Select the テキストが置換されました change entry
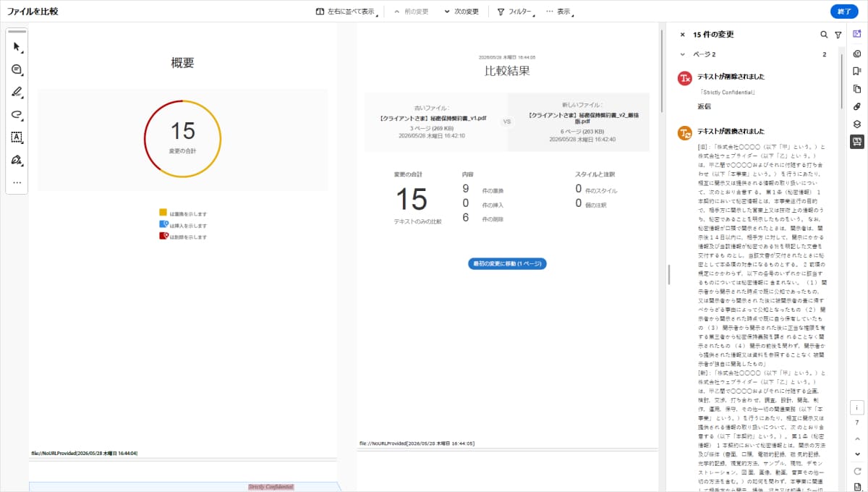Viewport: 868px width, 492px height. coord(731,132)
